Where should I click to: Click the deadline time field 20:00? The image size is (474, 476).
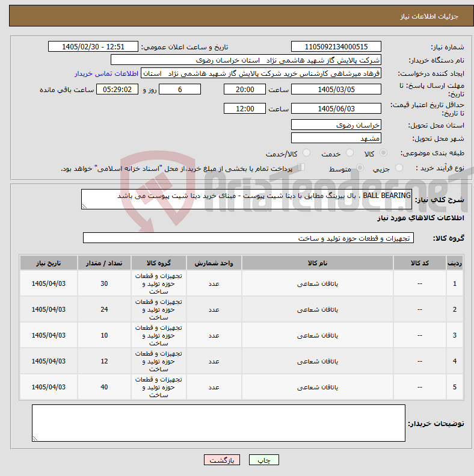[245, 89]
